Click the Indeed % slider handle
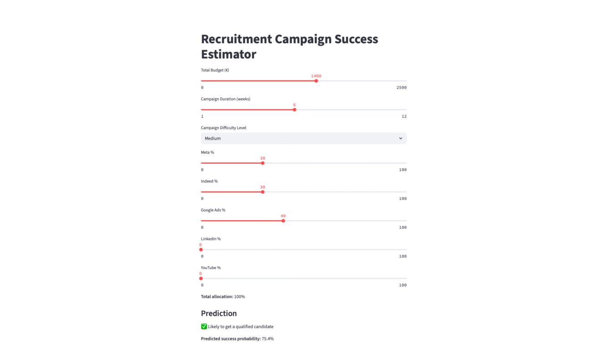Viewport: 614px width, 364px height. pyautogui.click(x=263, y=192)
